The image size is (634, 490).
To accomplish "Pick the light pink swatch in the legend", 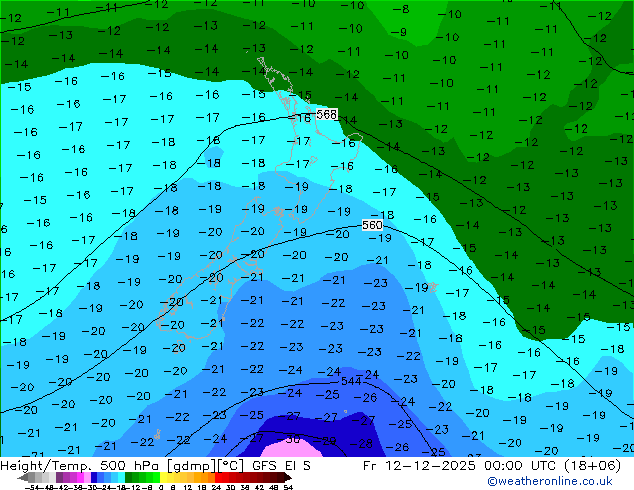I will [87, 477].
